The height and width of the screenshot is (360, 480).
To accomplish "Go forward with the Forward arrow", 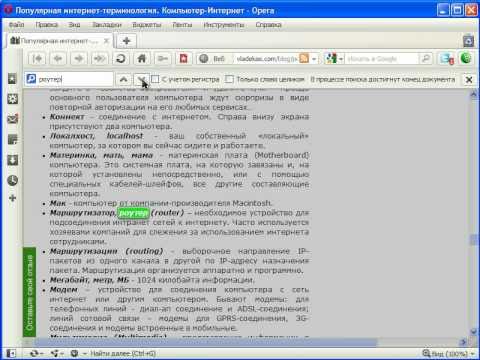I will (79, 59).
